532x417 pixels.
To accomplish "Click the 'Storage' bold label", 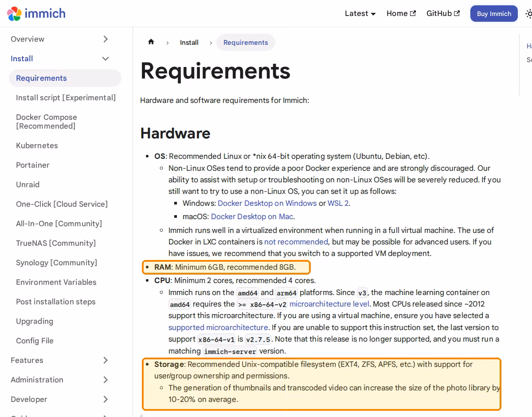I will point(169,364).
